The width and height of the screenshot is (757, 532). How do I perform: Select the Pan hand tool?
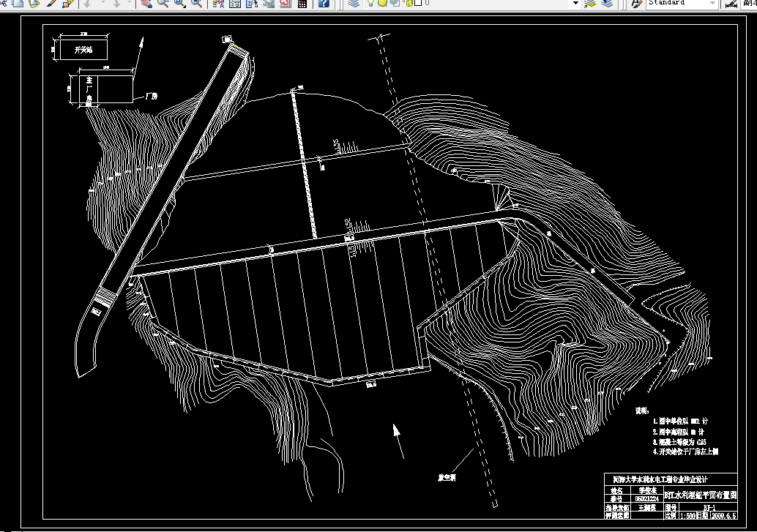(x=146, y=4)
